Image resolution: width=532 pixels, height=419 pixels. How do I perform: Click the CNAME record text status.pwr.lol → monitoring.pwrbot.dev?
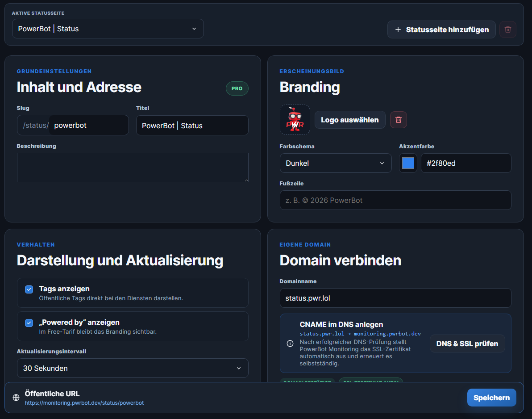point(360,334)
